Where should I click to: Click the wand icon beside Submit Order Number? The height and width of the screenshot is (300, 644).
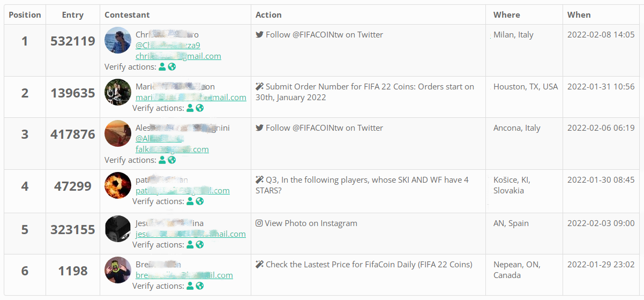(x=259, y=87)
